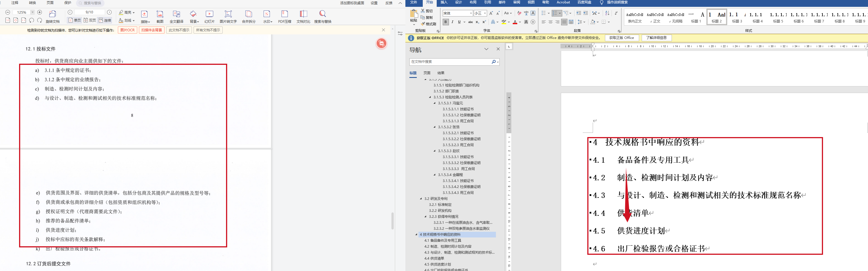Switch to the 布局 ribbon tab in Word

point(473,2)
